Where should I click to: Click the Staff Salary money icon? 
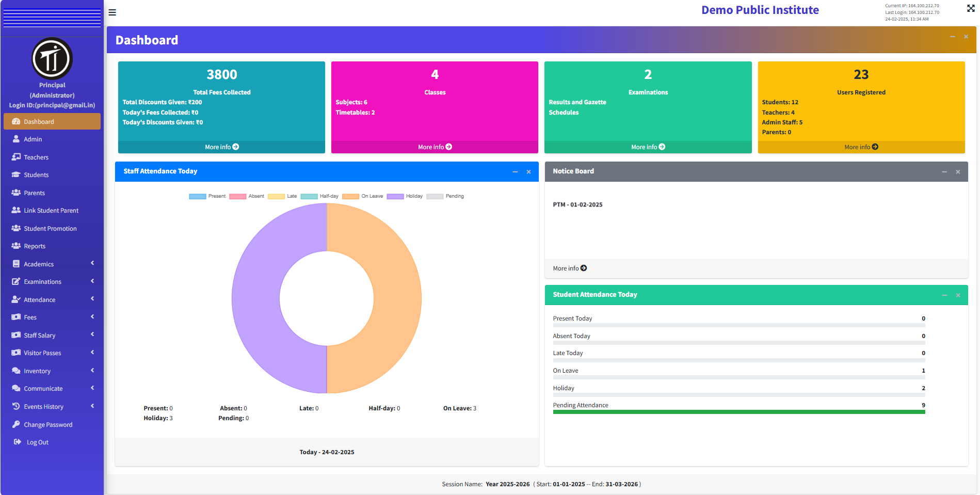pyautogui.click(x=16, y=335)
